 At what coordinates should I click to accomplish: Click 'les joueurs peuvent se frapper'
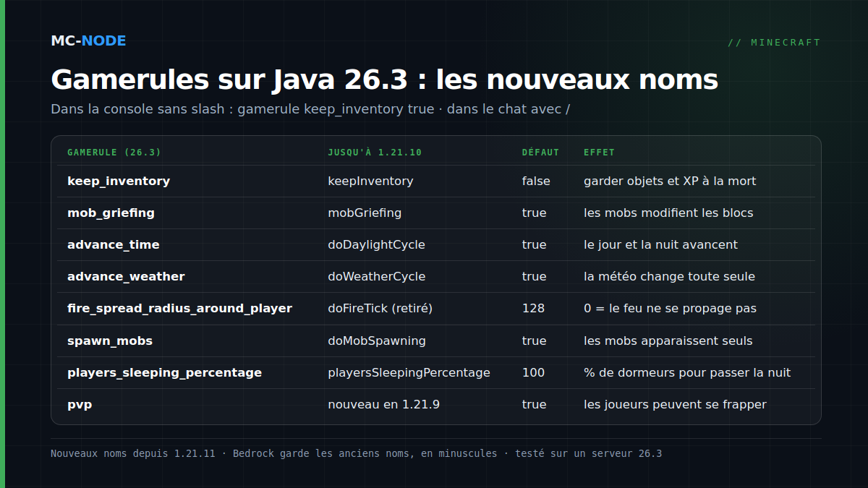675,404
